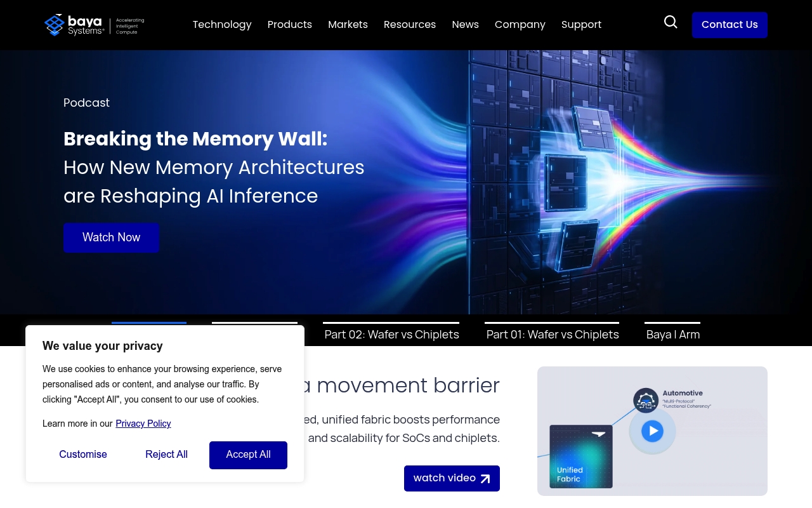Image resolution: width=812 pixels, height=508 pixels.
Task: Click Customise in cookie banner
Action: pos(83,455)
